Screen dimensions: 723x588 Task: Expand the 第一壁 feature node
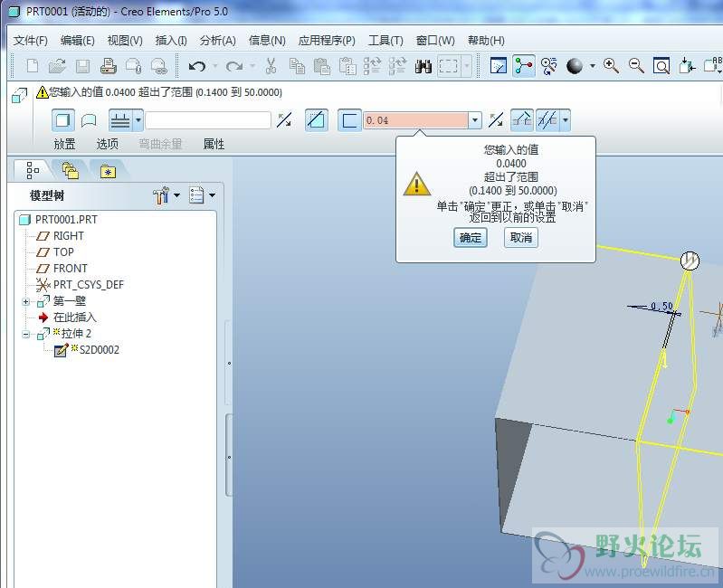click(26, 302)
